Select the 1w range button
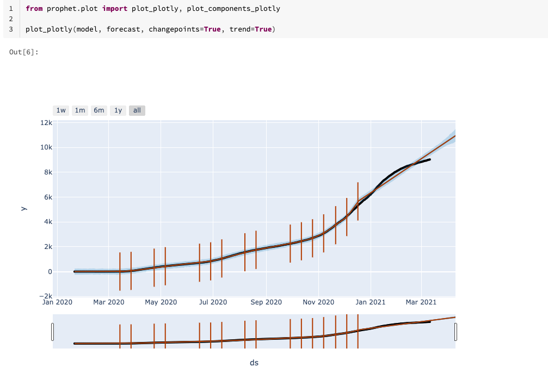The height and width of the screenshot is (392, 548). coord(61,110)
